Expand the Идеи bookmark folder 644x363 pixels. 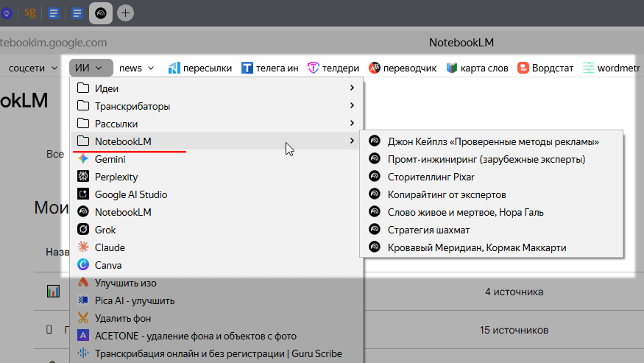(x=107, y=88)
